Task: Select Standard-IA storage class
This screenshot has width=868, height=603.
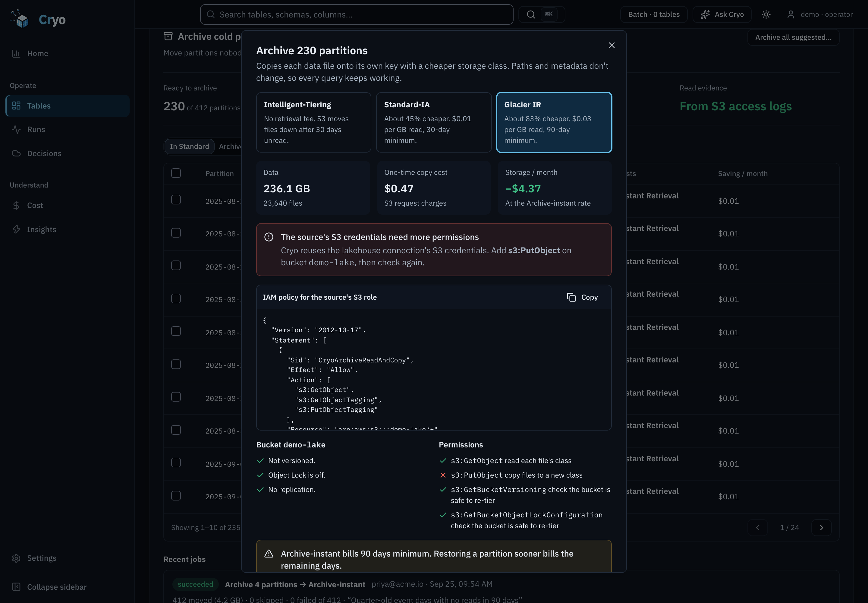Action: [434, 122]
